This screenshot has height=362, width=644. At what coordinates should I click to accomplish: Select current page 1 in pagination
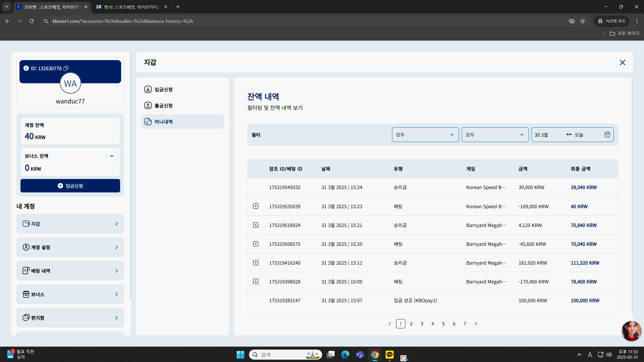point(400,324)
